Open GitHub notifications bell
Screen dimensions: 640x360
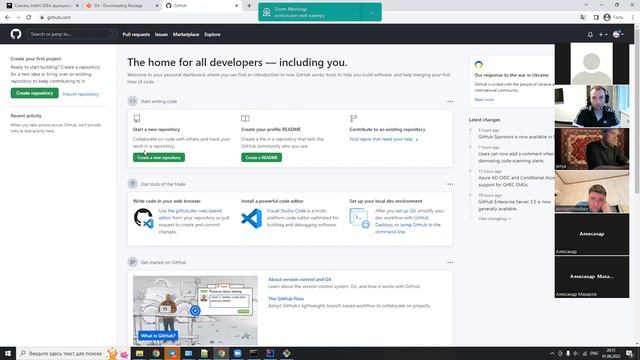tap(590, 35)
